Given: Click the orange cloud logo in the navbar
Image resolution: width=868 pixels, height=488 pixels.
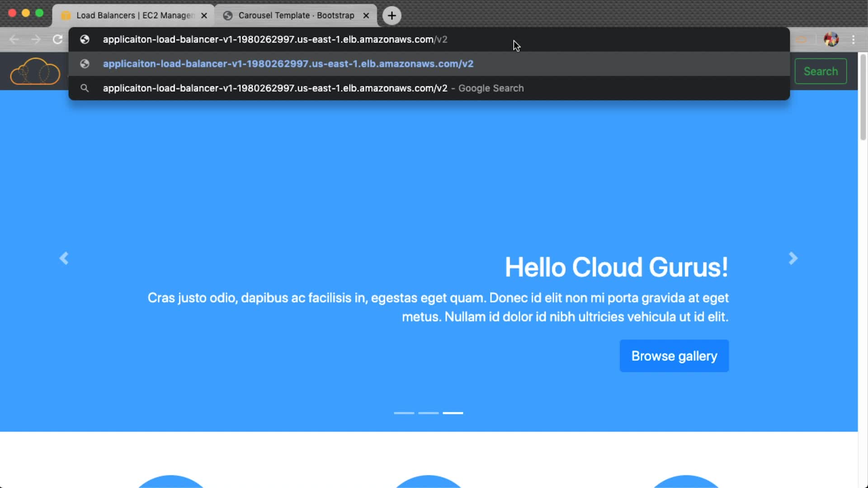Looking at the screenshot, I should click(x=35, y=71).
